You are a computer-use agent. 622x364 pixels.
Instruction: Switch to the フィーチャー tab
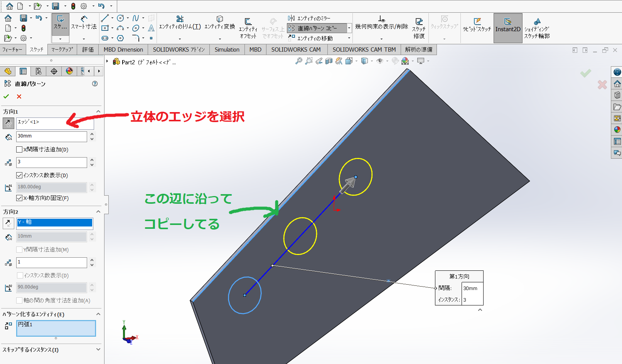(12, 50)
